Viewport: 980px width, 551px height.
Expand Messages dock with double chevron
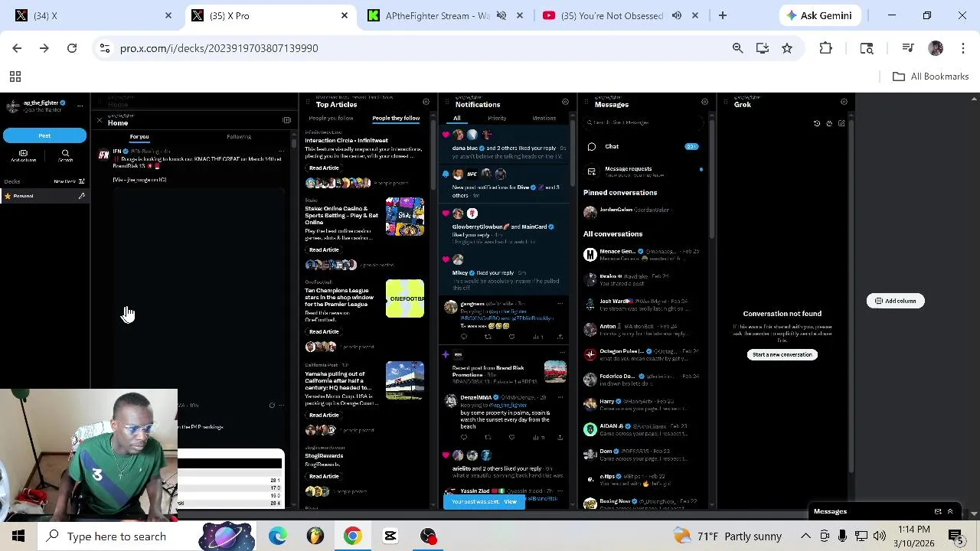pyautogui.click(x=950, y=511)
